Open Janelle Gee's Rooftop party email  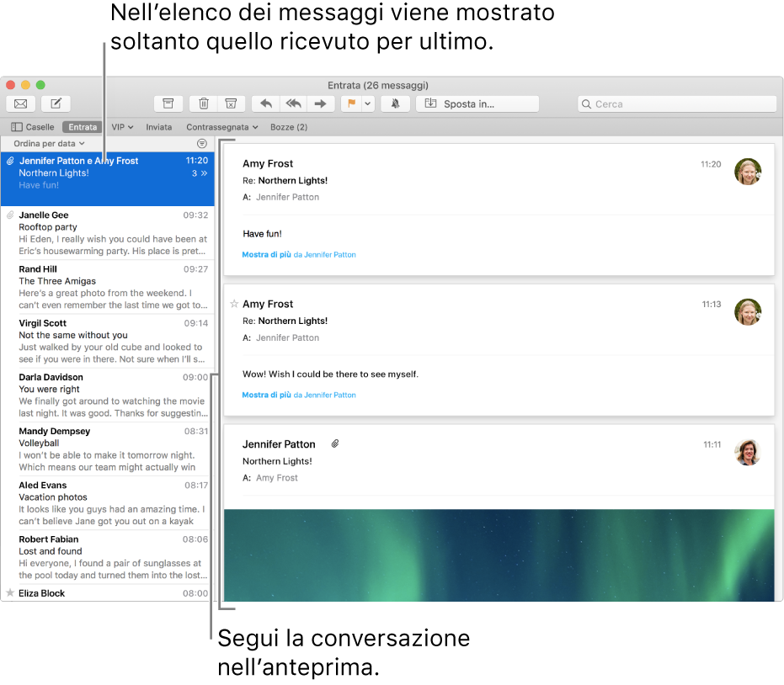(x=108, y=233)
